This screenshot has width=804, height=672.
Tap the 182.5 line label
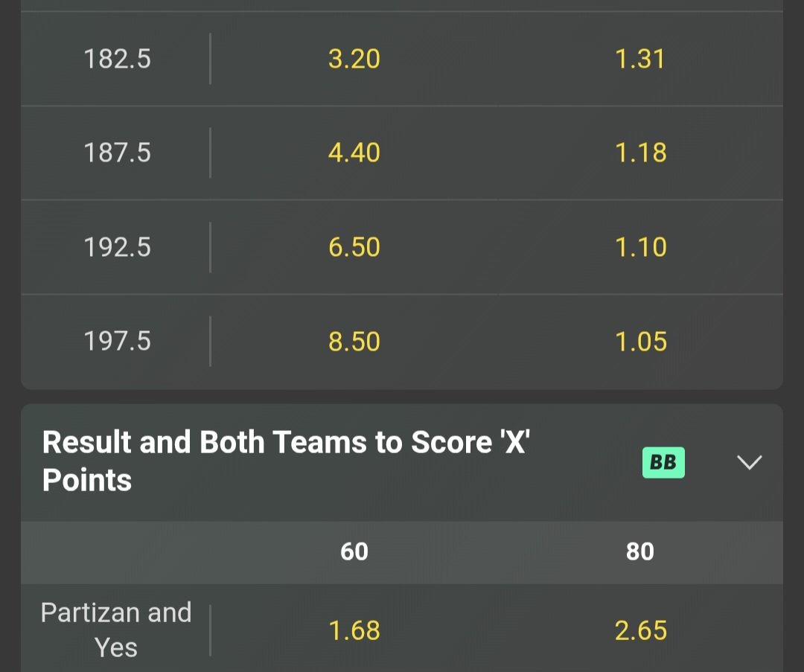pos(117,59)
